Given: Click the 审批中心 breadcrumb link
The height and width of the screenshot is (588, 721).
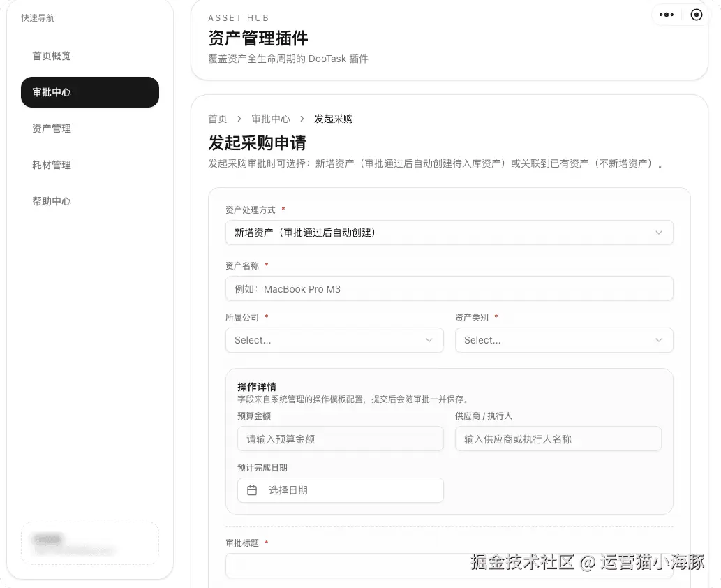Looking at the screenshot, I should point(271,119).
